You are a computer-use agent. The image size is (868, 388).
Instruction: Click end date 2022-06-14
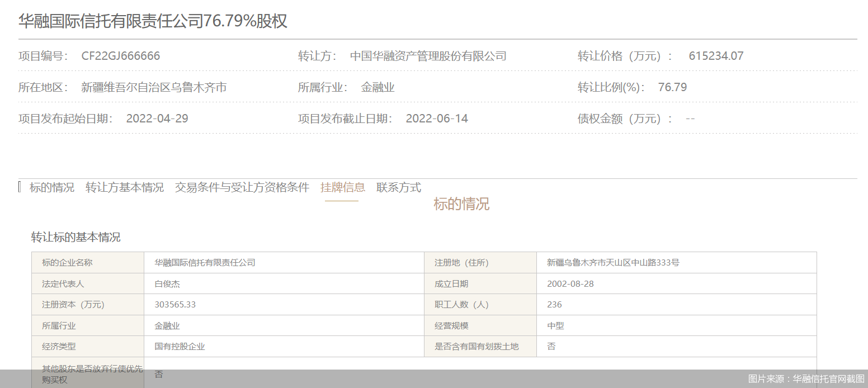coord(437,119)
